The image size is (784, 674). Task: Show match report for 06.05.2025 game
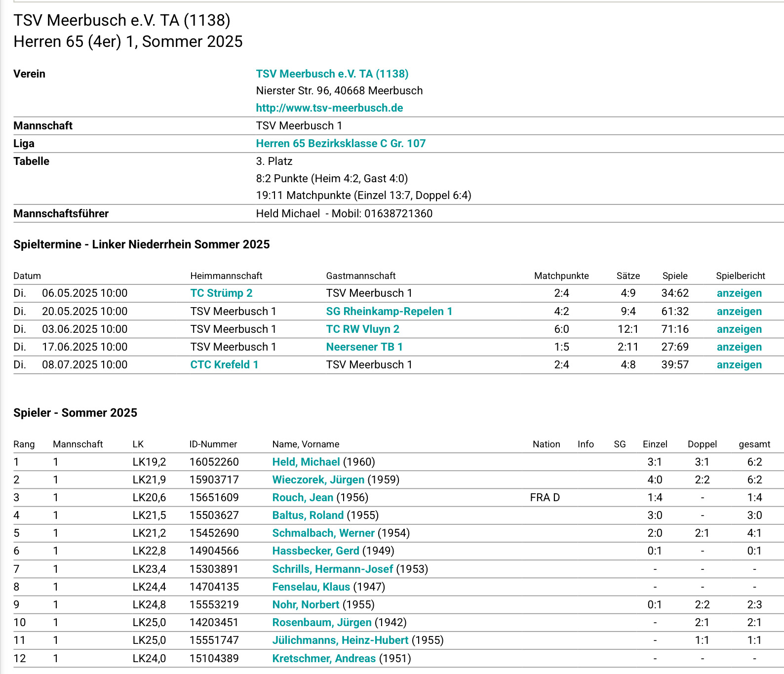(739, 293)
